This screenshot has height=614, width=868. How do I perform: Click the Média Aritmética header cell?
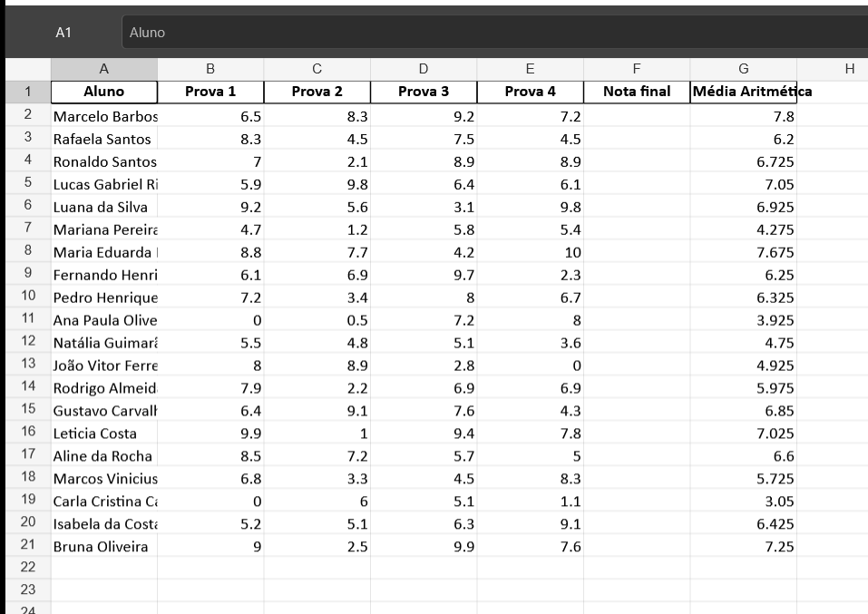point(744,92)
